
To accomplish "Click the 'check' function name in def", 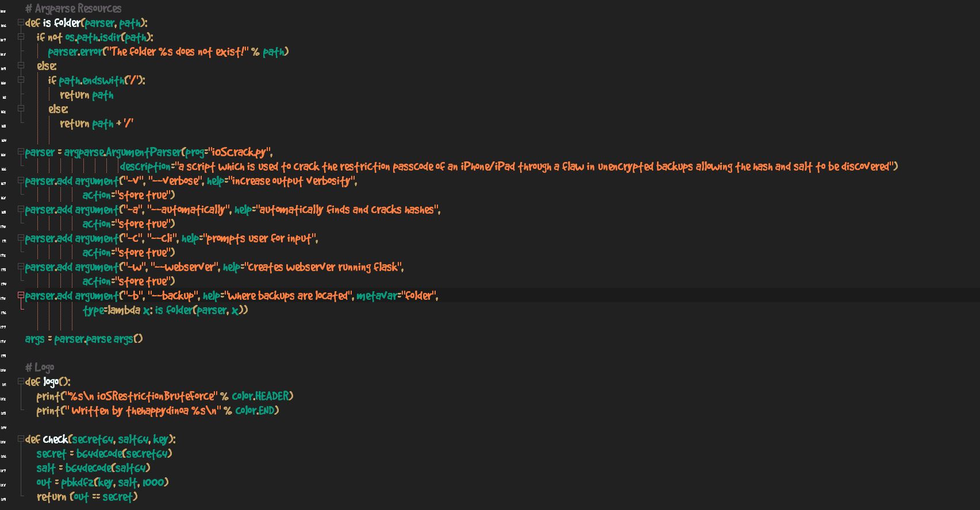I will tap(56, 439).
